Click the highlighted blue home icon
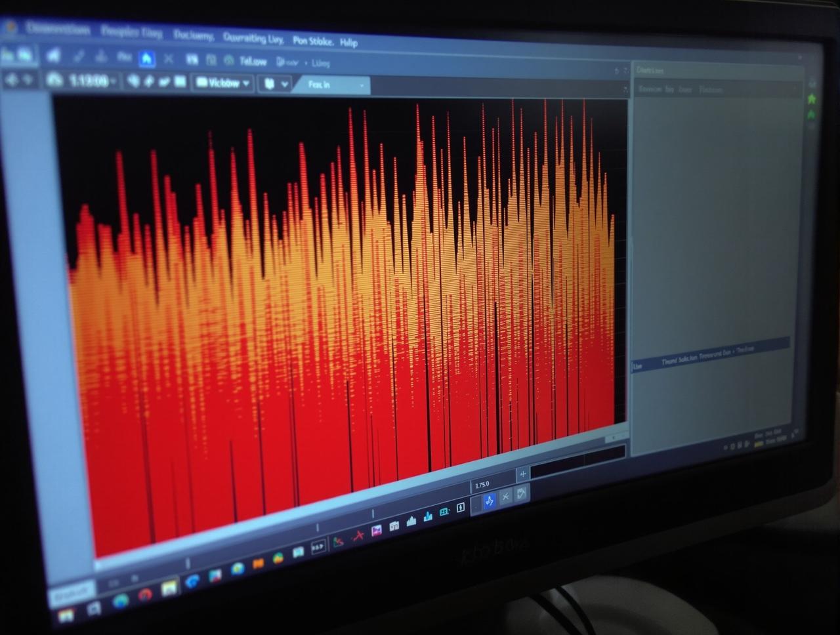The height and width of the screenshot is (635, 840). coord(146,59)
